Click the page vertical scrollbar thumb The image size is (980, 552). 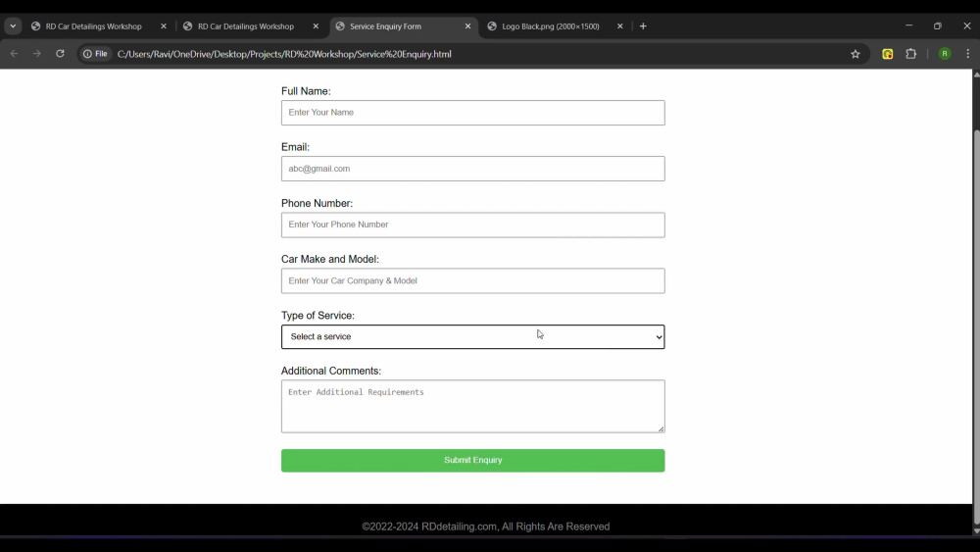pyautogui.click(x=976, y=326)
